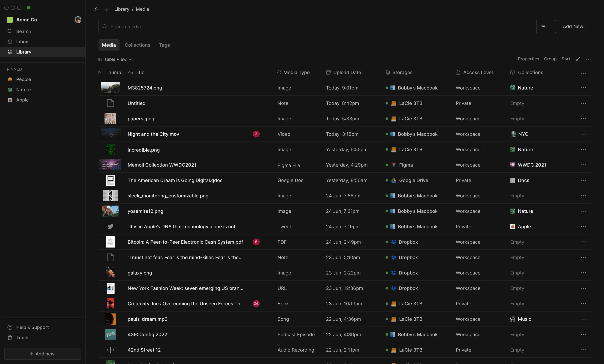This screenshot has width=604, height=364.
Task: Click in the Search media field
Action: pos(317,27)
